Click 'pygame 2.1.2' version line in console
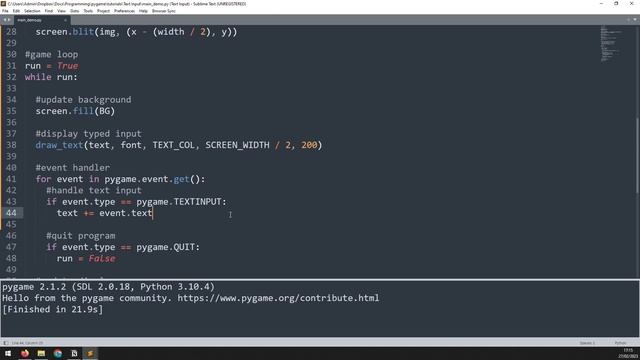Viewport: 640px width, 360px height. coord(108,287)
